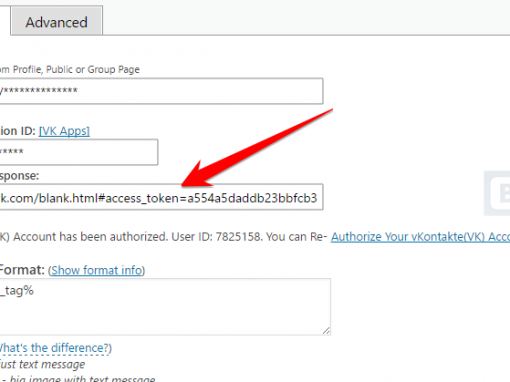Open the What's the difference? link
510x382 pixels.
tap(55, 348)
